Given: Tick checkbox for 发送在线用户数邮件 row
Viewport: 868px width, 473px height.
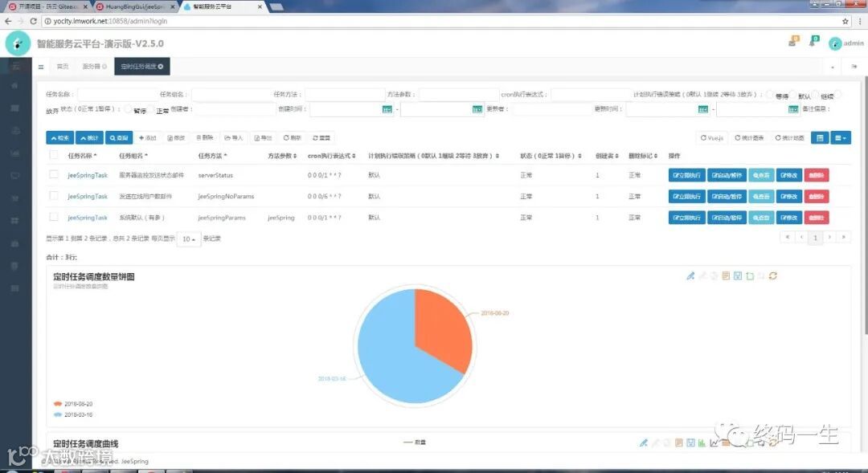Looking at the screenshot, I should pos(54,195).
